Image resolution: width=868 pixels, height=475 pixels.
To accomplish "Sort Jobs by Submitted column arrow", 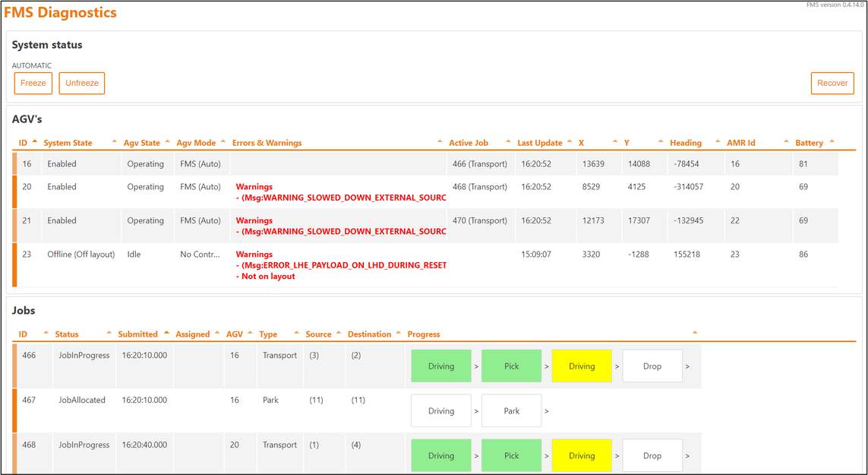I will (166, 334).
